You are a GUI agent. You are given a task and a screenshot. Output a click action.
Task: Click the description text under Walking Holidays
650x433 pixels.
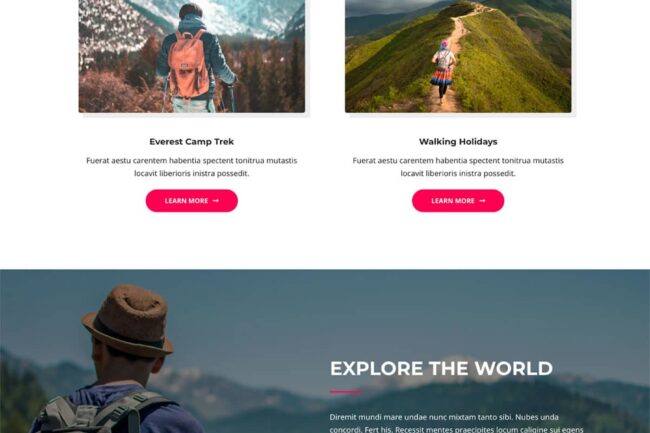click(x=458, y=167)
